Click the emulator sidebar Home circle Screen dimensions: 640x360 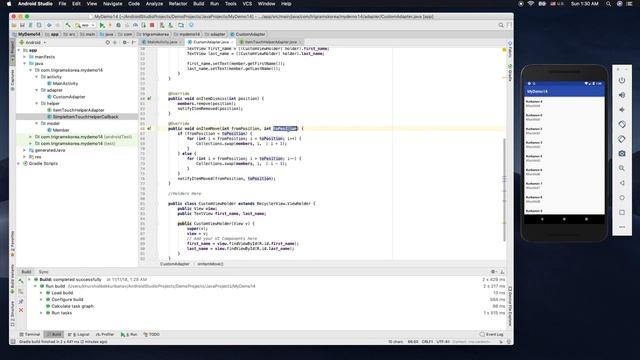622,198
